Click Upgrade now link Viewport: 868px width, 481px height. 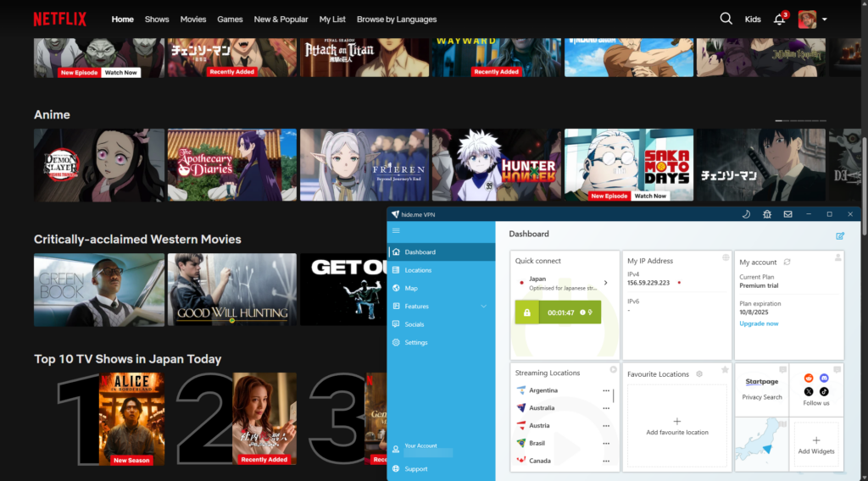[x=759, y=323]
